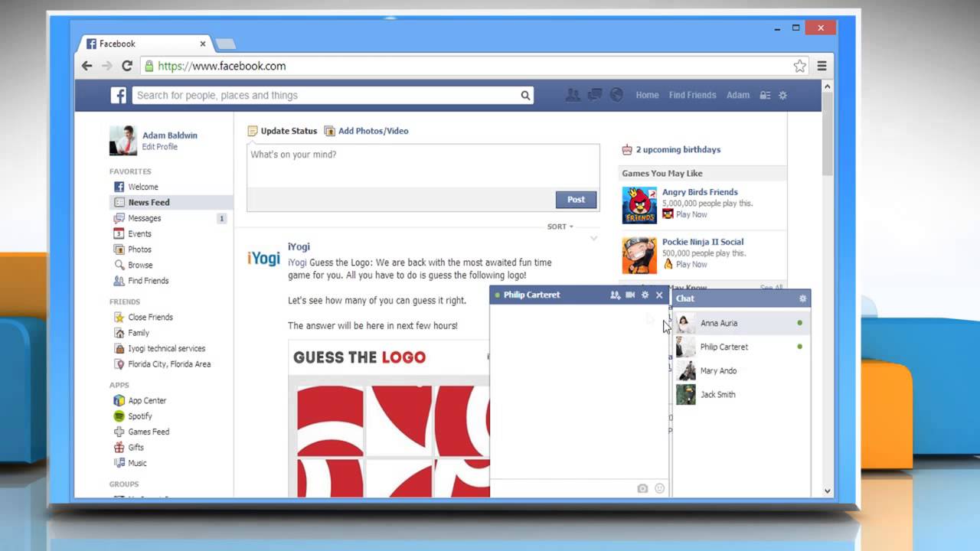The width and height of the screenshot is (980, 551).
Task: Reload the page with the refresh icon
Action: click(127, 66)
